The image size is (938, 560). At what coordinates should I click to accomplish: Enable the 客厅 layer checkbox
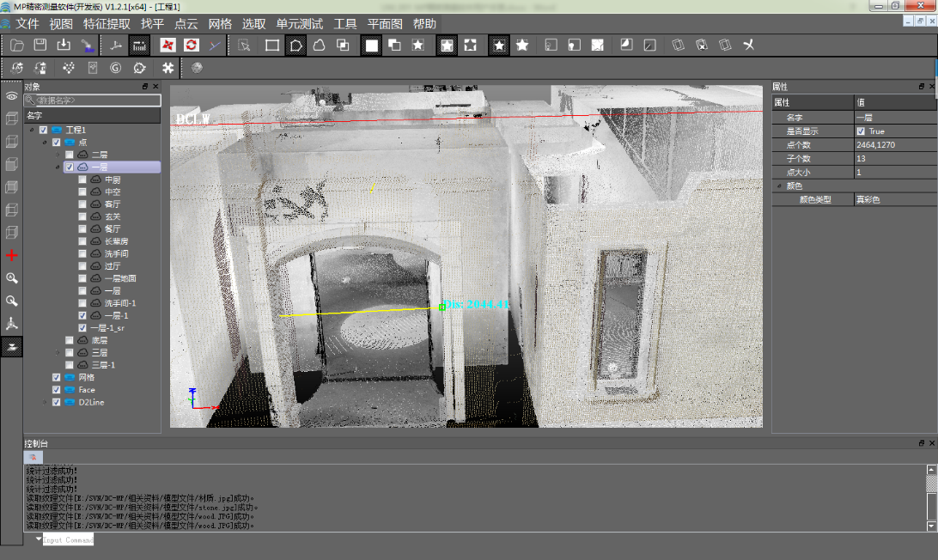[x=82, y=204]
